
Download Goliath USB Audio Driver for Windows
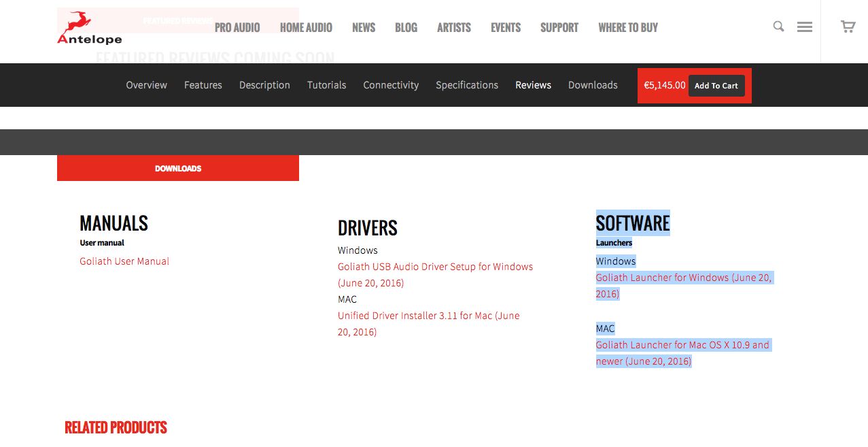(436, 275)
